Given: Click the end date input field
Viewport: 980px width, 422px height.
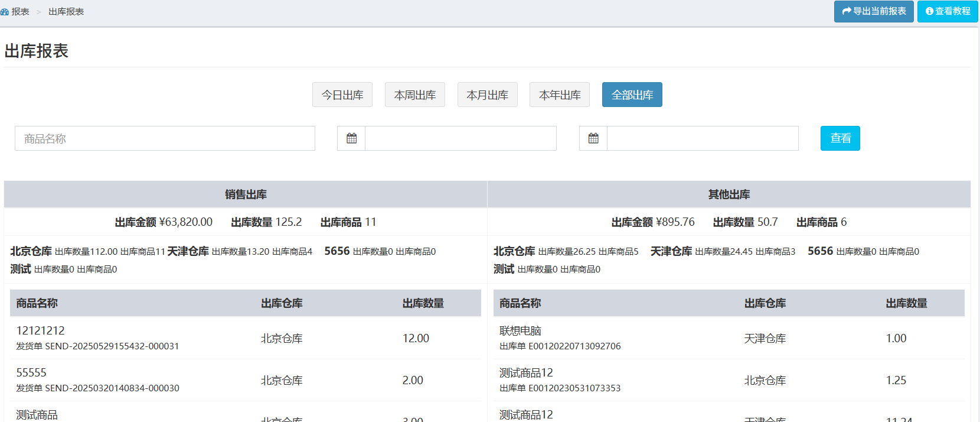Looking at the screenshot, I should pyautogui.click(x=703, y=138).
